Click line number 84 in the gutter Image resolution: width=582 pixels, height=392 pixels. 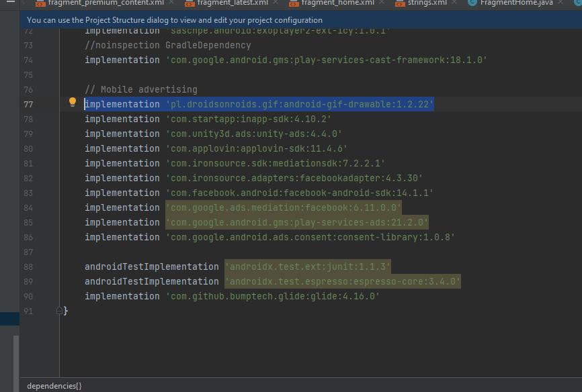(x=28, y=208)
